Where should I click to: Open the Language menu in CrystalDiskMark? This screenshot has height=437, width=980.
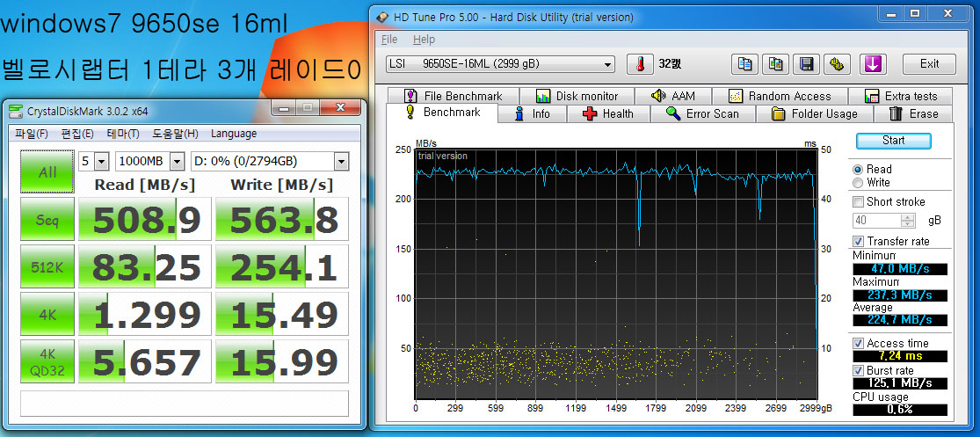(234, 134)
